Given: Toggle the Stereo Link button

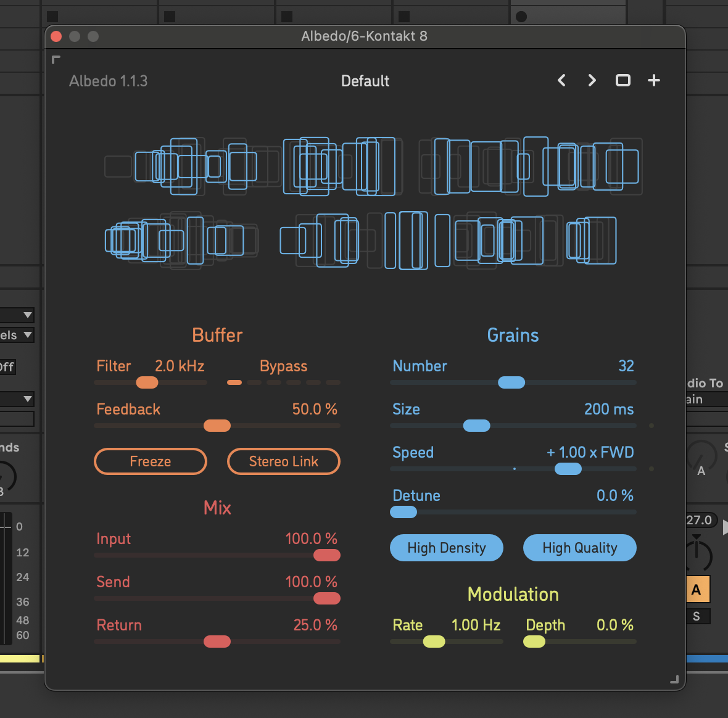Looking at the screenshot, I should click(284, 461).
